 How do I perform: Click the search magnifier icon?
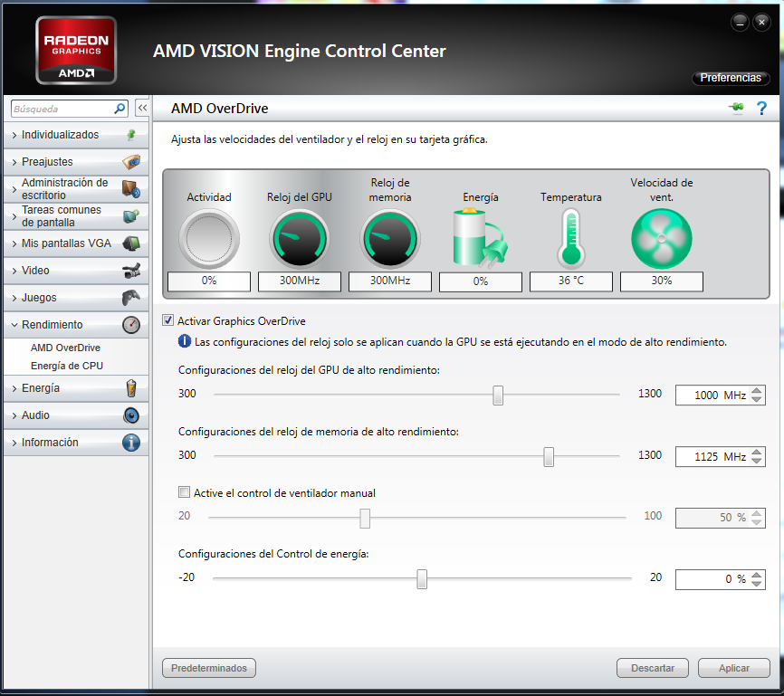point(120,109)
